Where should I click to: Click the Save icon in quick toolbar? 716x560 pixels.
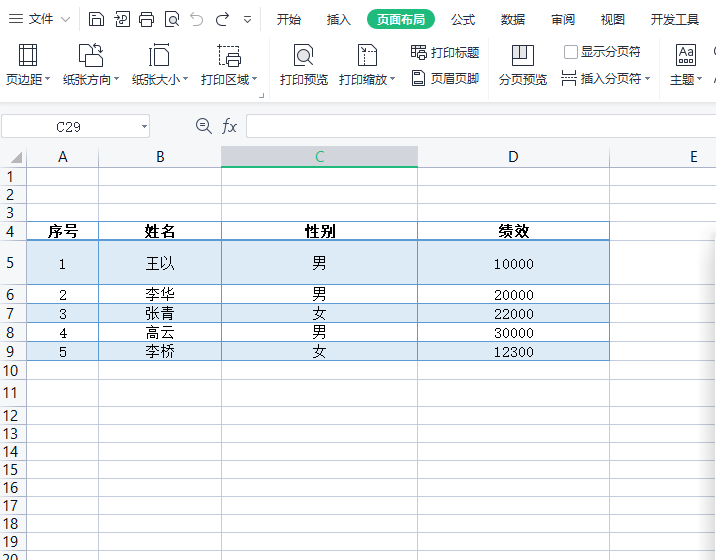pyautogui.click(x=96, y=19)
